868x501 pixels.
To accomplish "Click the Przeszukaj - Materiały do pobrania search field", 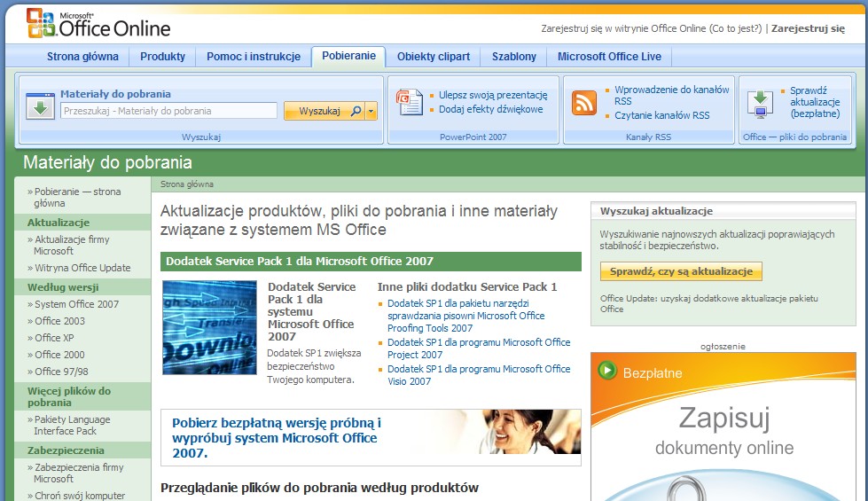I will pos(168,111).
